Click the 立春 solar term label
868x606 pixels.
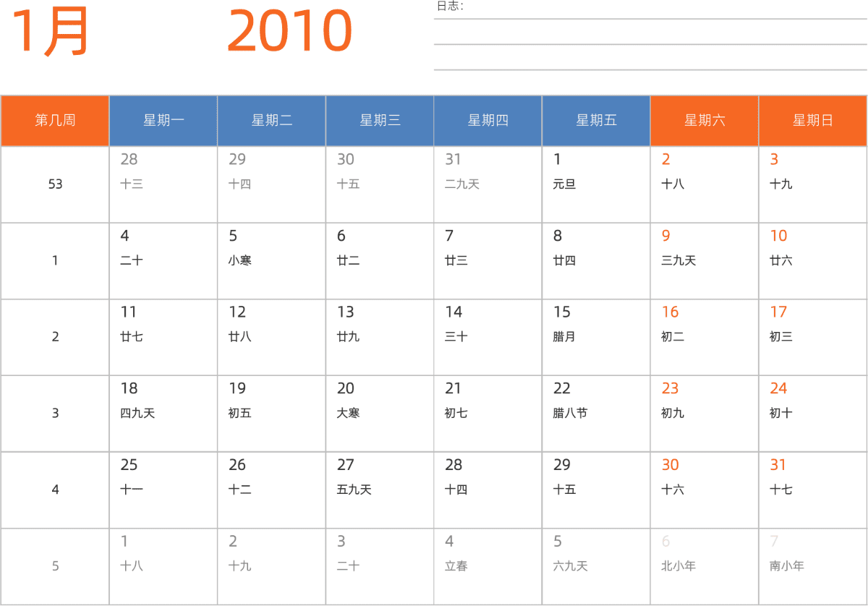coord(456,566)
